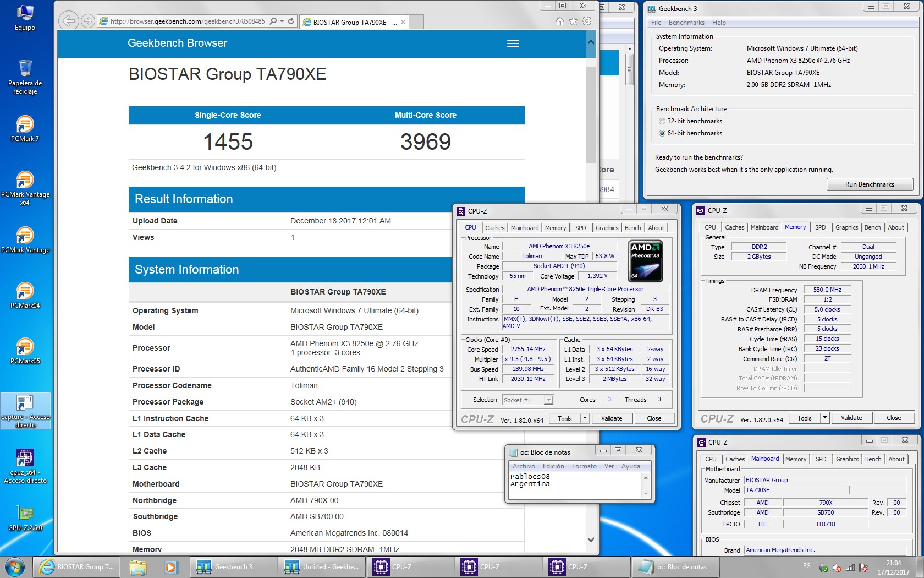Image resolution: width=924 pixels, height=578 pixels.
Task: Click in the Bloc de notas text area
Action: (x=575, y=486)
